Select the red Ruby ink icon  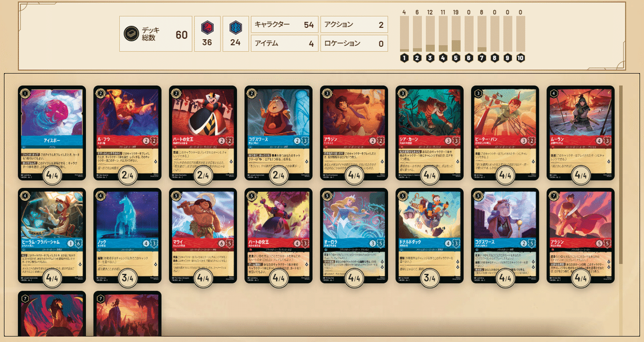click(x=207, y=28)
